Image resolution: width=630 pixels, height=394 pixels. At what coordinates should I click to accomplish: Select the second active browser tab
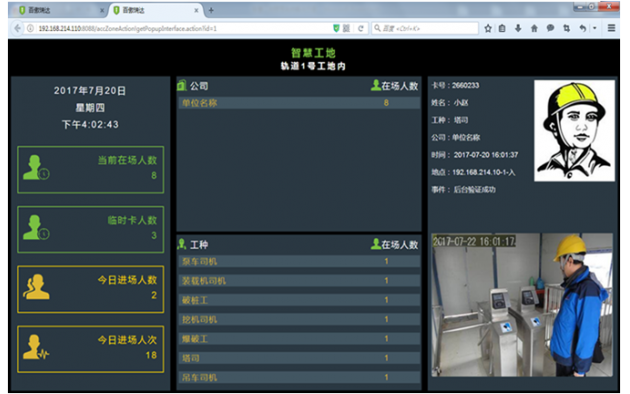click(x=155, y=10)
